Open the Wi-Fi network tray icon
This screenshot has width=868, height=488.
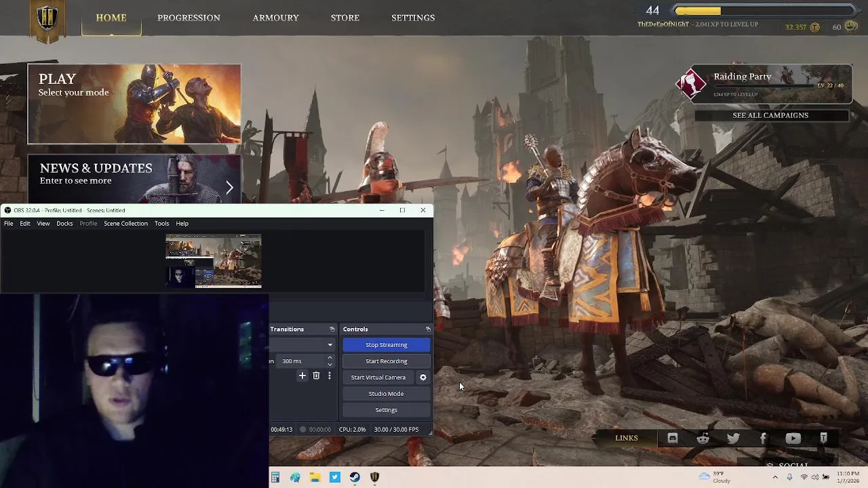tap(804, 477)
